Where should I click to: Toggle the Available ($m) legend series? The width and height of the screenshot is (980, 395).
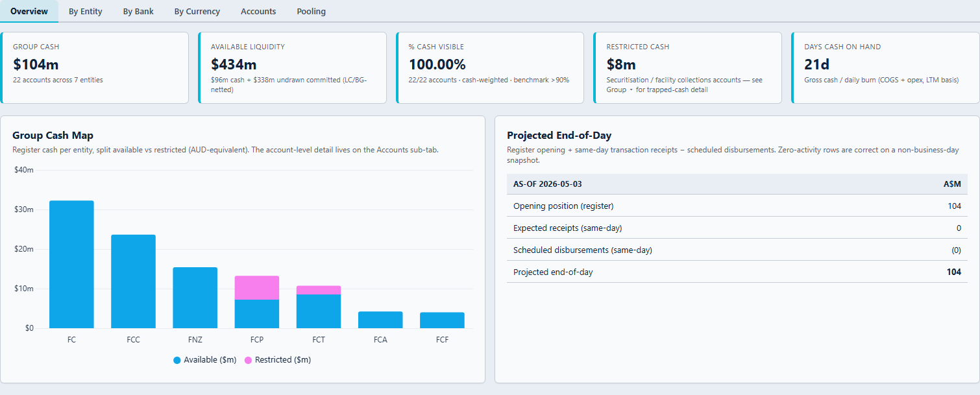pyautogui.click(x=204, y=360)
